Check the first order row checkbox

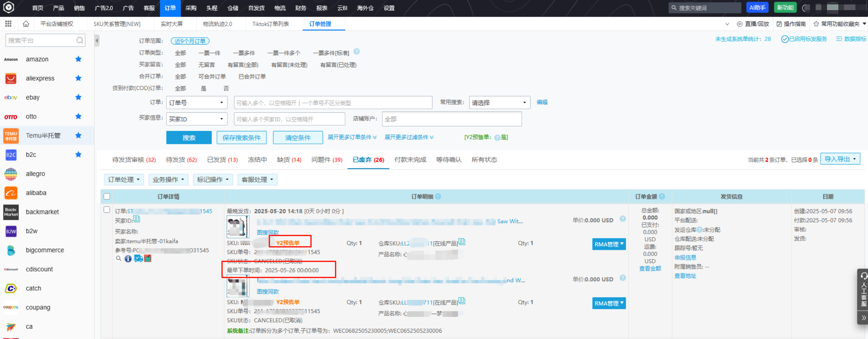(x=107, y=210)
